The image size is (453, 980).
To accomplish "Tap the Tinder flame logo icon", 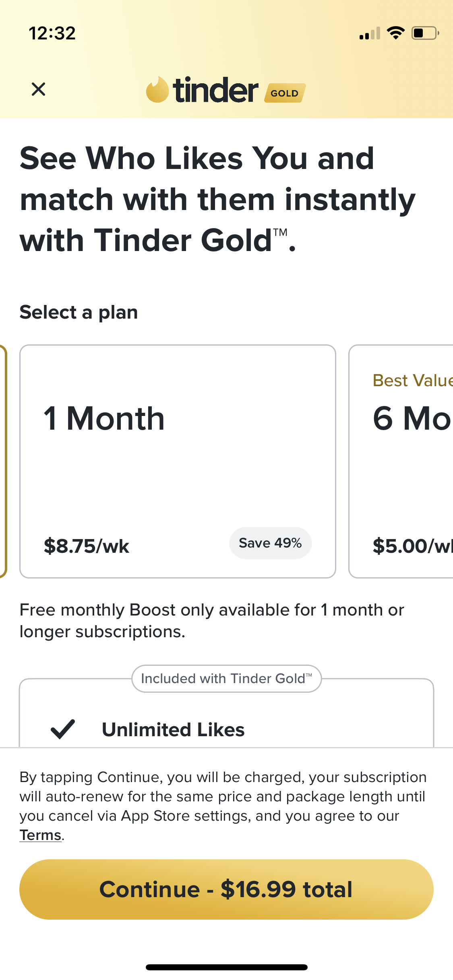I will coord(157,90).
